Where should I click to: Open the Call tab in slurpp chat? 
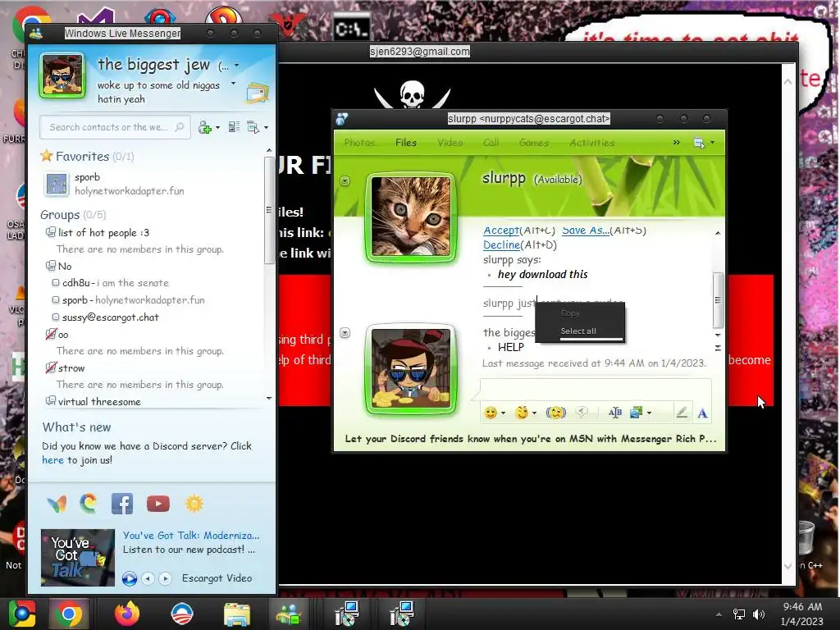click(491, 143)
